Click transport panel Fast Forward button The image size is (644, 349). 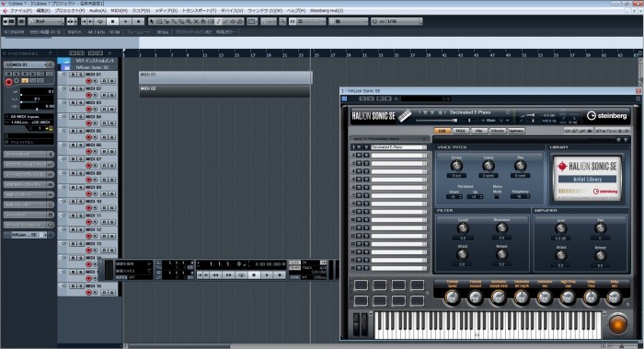click(x=229, y=274)
